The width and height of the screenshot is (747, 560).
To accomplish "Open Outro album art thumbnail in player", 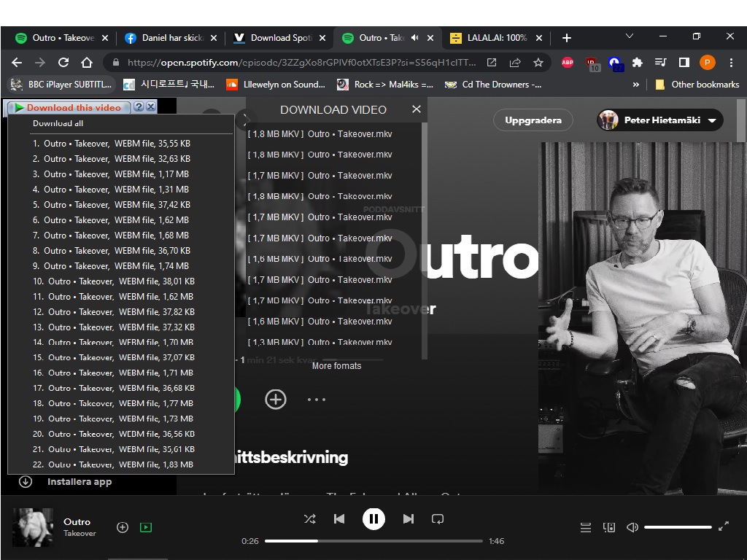I will (33, 527).
